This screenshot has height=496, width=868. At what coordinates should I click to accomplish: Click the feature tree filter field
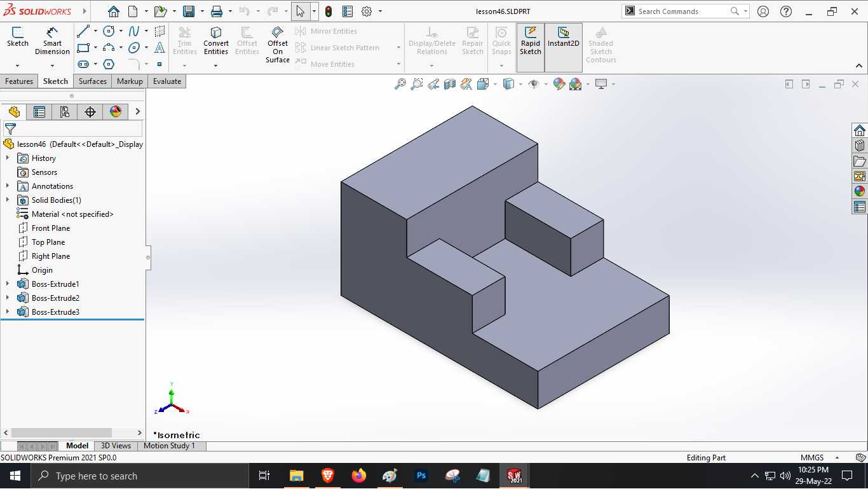73,129
